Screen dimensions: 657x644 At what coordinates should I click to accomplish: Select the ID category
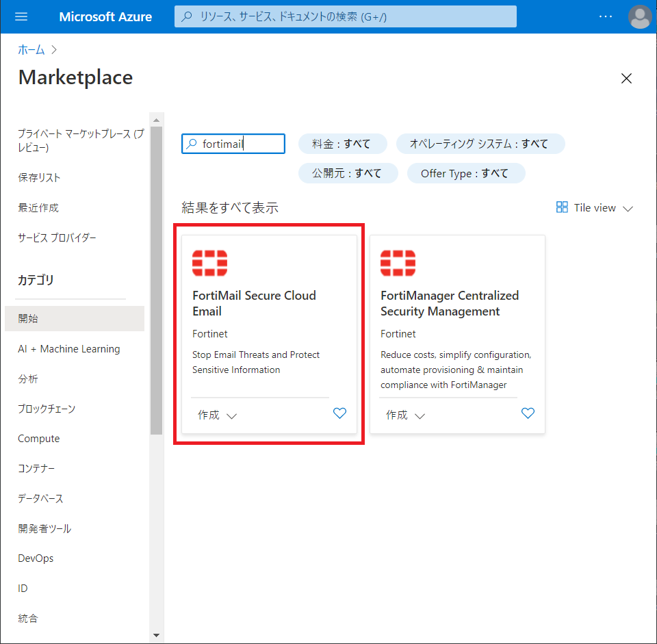[23, 589]
